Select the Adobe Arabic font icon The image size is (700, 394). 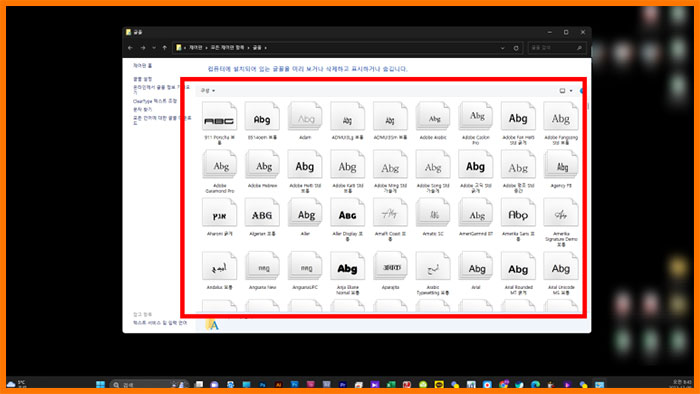433,117
